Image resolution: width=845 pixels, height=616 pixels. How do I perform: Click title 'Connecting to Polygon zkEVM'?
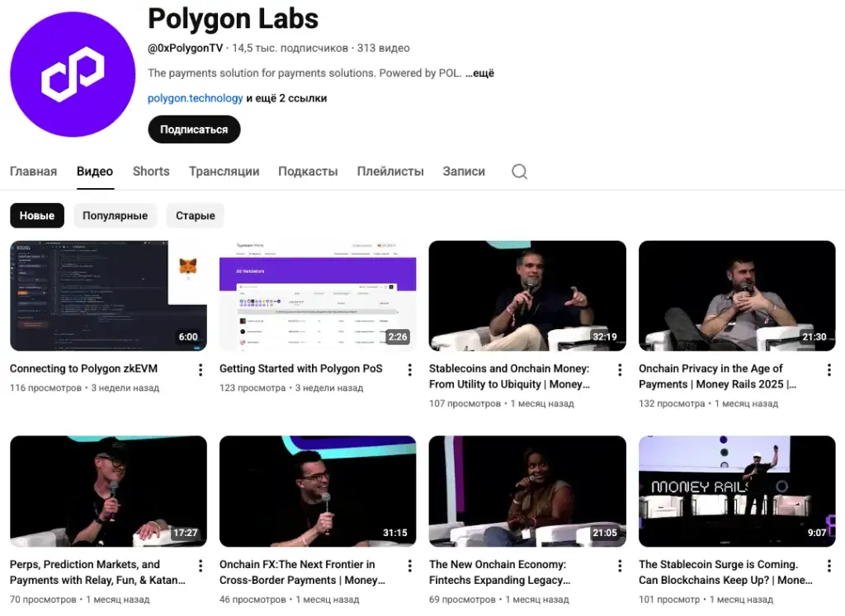coord(83,369)
